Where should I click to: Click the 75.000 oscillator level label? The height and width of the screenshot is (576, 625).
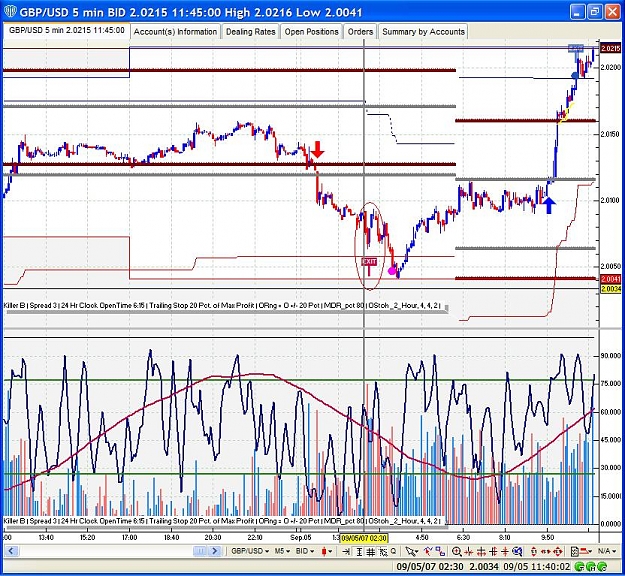tap(611, 383)
